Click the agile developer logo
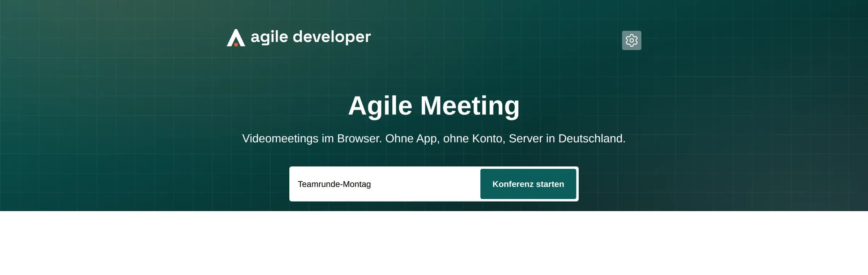868x275 pixels. (x=299, y=37)
